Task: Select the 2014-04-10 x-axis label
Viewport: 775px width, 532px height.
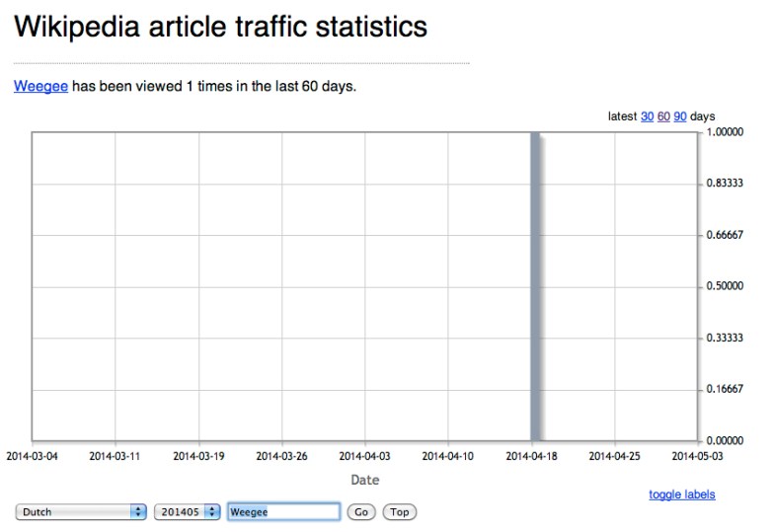Action: 448,456
